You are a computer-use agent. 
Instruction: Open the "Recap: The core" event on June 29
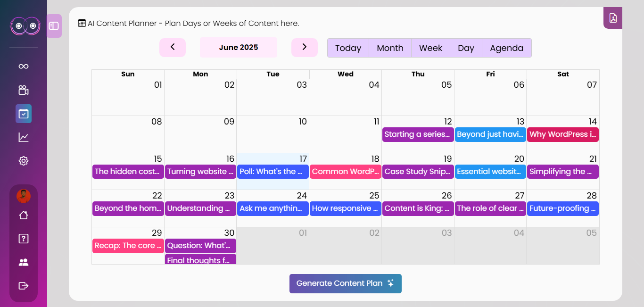(128, 246)
